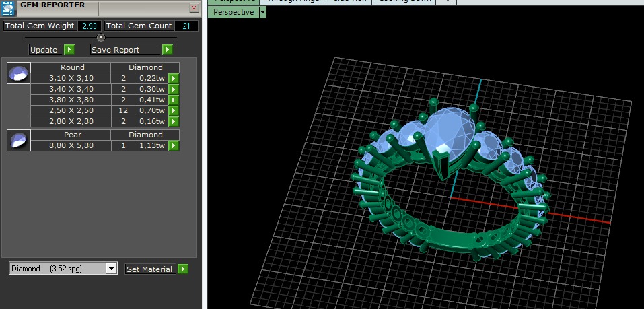Image resolution: width=644 pixels, height=309 pixels.
Task: Click the 0,16tw weight cell
Action: click(x=151, y=121)
